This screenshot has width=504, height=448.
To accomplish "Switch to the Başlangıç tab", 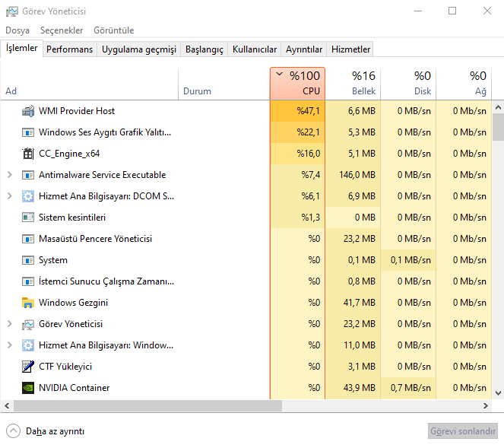I will click(x=204, y=49).
